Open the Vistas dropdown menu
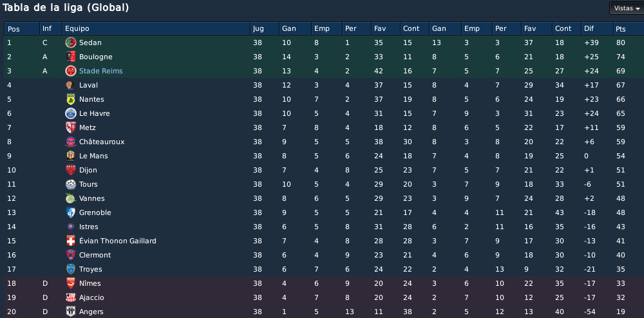This screenshot has width=644, height=318. pyautogui.click(x=627, y=8)
